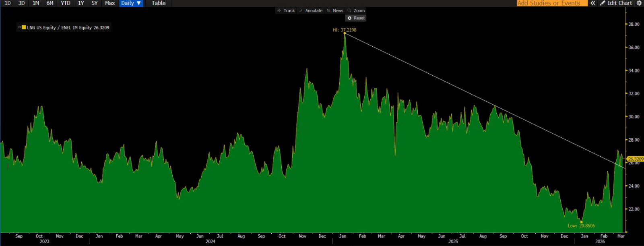
Task: Click the 1Y range button
Action: pyautogui.click(x=81, y=3)
